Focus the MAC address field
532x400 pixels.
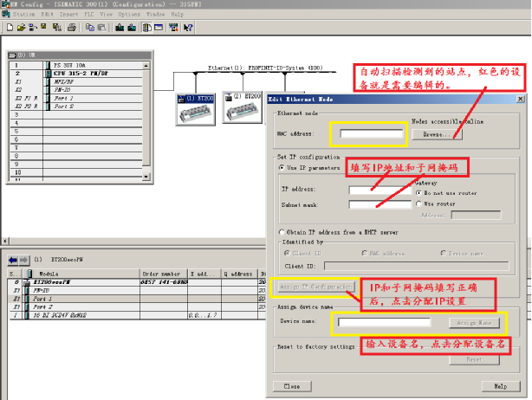pos(372,133)
